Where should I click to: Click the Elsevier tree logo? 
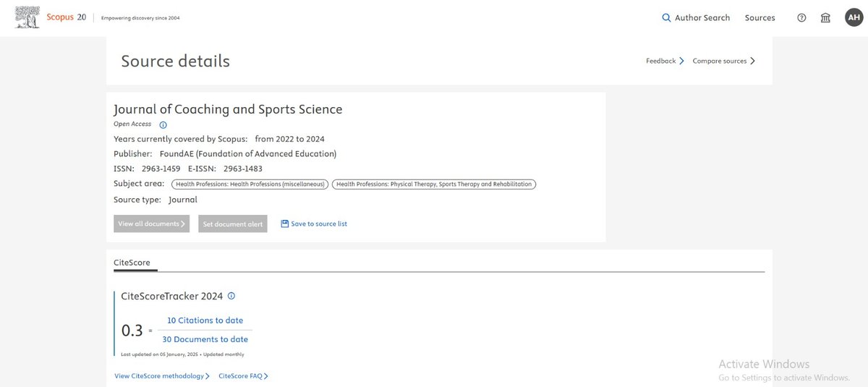(x=28, y=17)
